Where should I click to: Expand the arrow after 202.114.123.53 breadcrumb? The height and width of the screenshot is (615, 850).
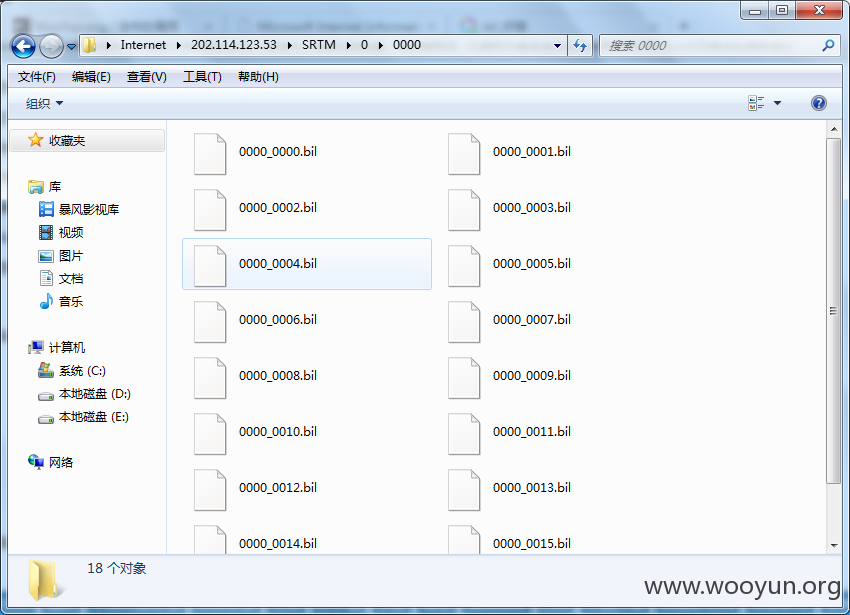pos(289,46)
